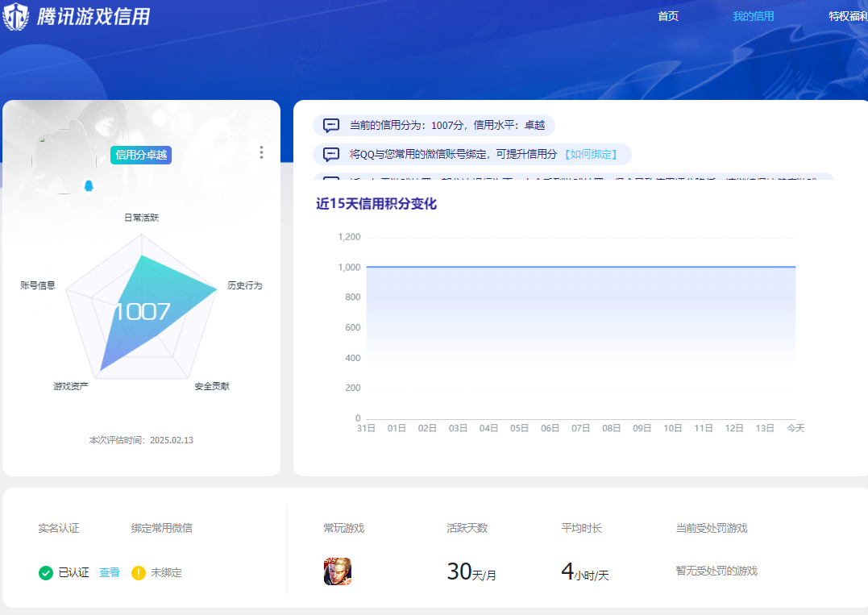Click the 1007 score in the radar chart
868x615 pixels.
coord(143,312)
